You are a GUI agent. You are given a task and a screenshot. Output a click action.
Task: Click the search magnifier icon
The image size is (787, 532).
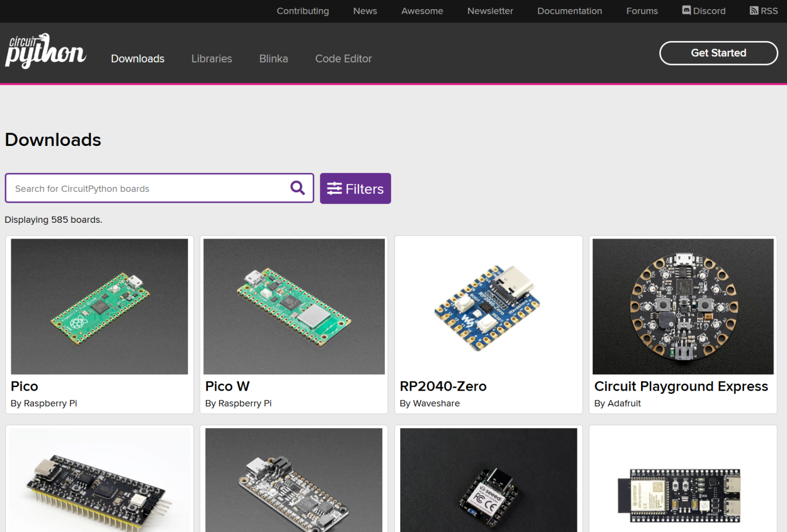(297, 188)
